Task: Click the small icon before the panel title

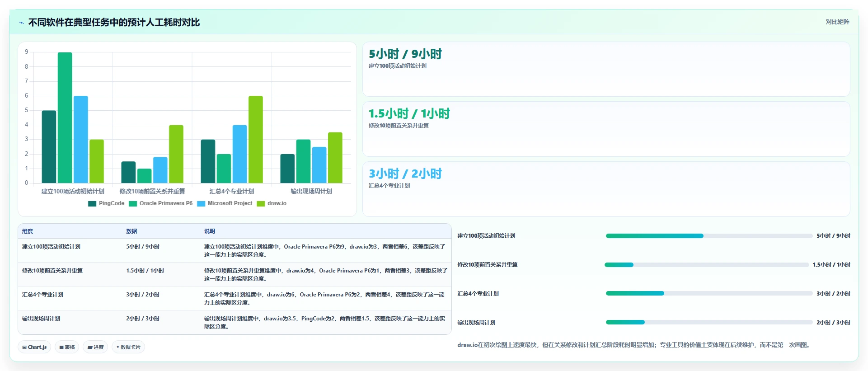Action: point(21,23)
